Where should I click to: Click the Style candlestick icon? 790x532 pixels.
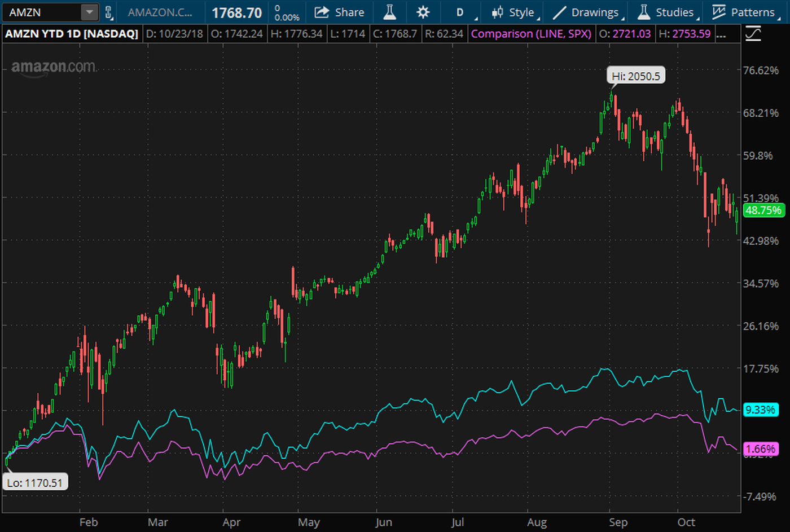pos(497,12)
